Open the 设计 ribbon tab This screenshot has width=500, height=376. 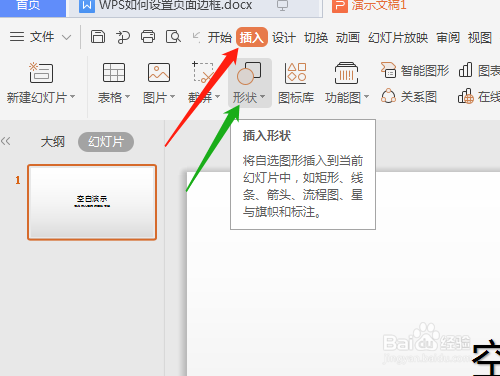(x=284, y=37)
